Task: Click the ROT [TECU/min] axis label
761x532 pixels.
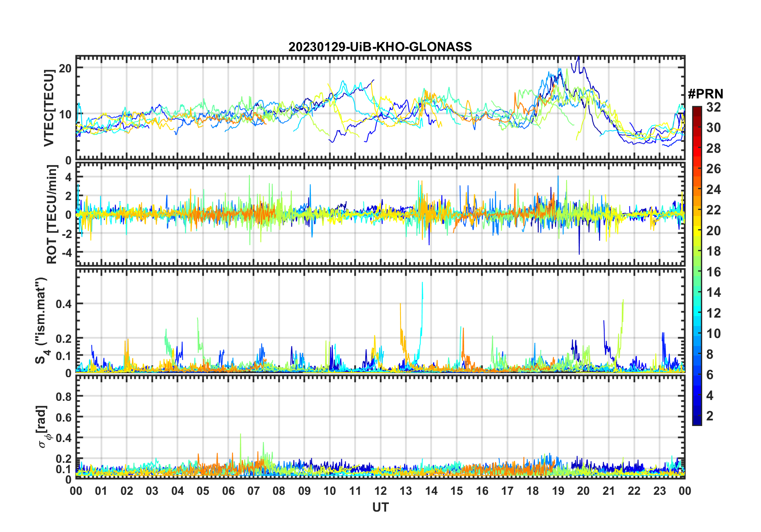Action: pos(52,214)
